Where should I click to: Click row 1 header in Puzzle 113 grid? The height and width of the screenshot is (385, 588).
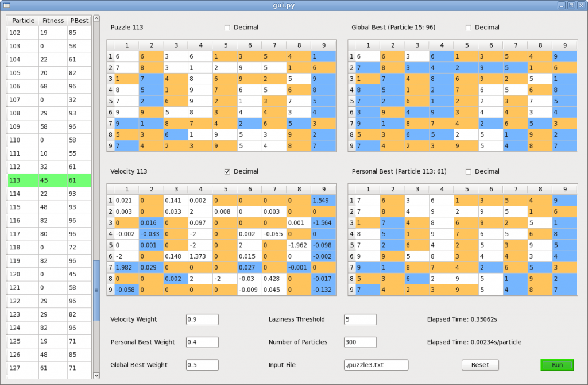click(x=110, y=56)
